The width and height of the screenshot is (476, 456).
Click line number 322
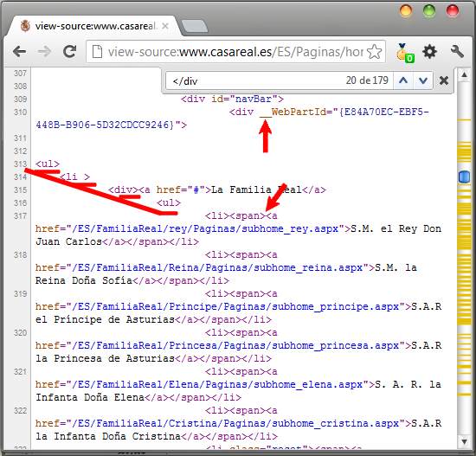pyautogui.click(x=21, y=411)
